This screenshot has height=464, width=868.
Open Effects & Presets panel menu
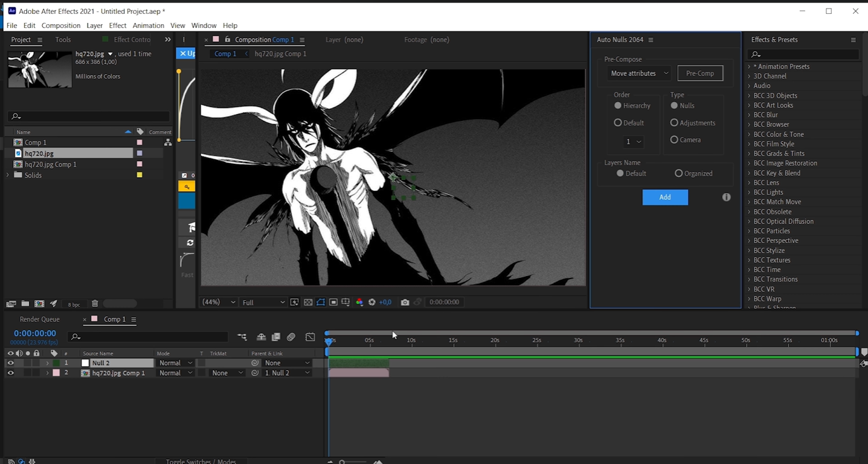tap(854, 40)
